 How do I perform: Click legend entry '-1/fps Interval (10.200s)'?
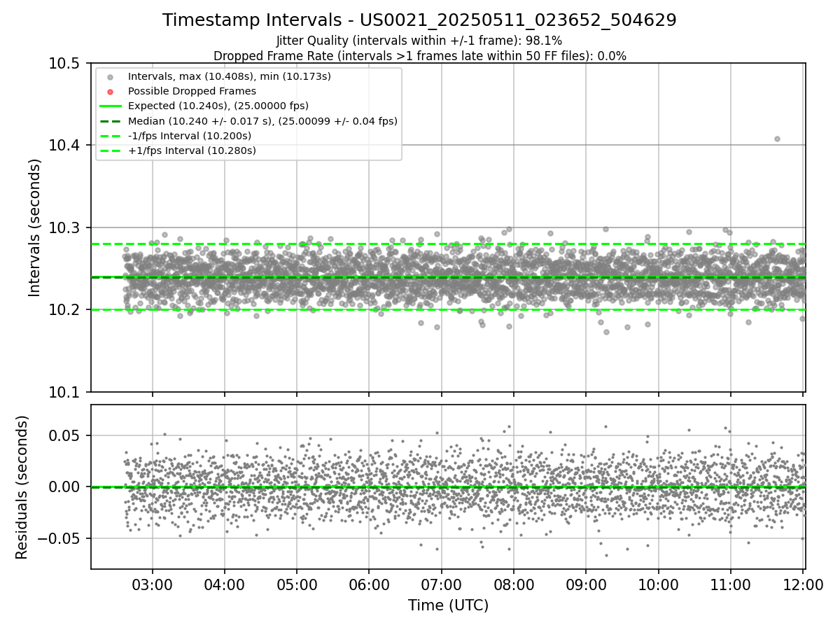(190, 136)
